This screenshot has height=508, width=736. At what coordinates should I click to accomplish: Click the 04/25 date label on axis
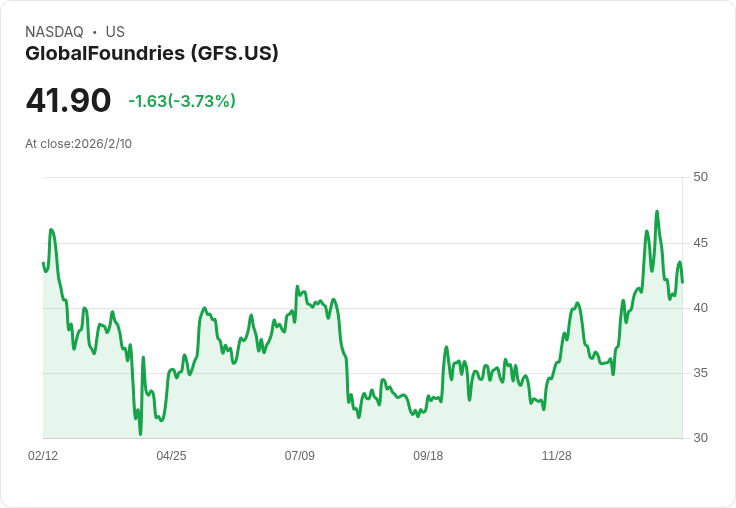coord(171,455)
